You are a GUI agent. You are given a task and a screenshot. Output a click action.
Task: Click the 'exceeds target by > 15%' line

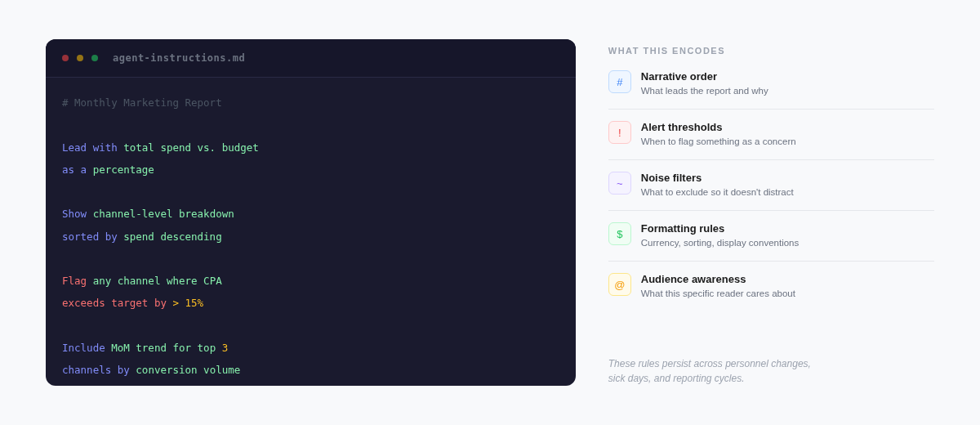[132, 303]
